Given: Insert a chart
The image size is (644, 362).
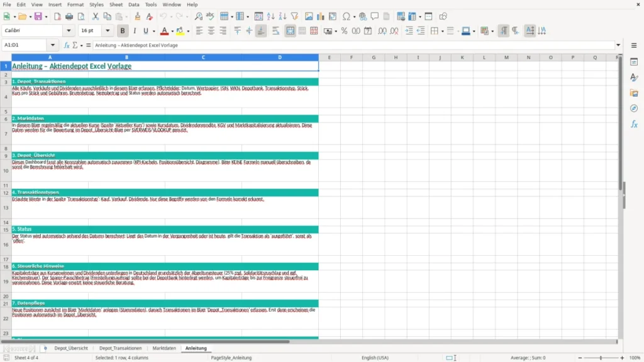Looking at the screenshot, I should click(321, 16).
